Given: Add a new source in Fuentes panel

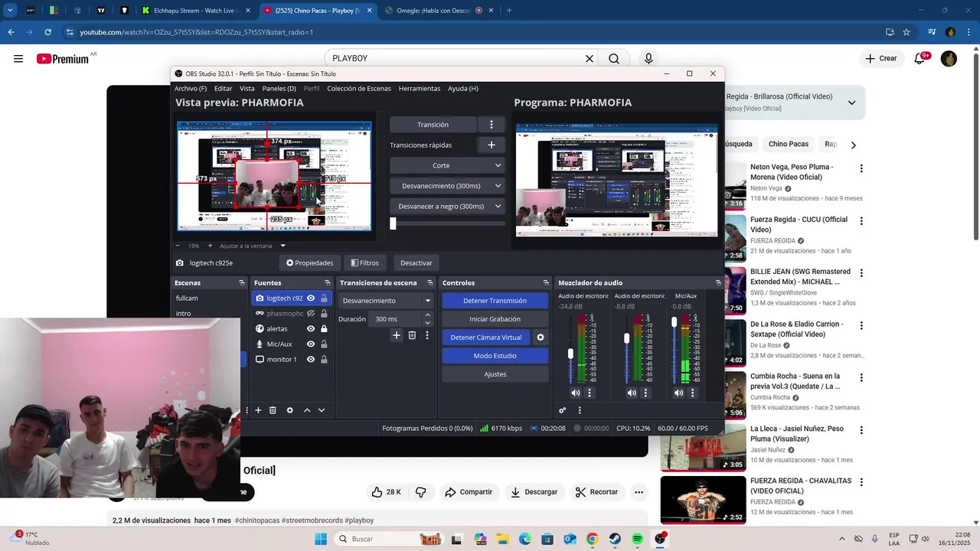Looking at the screenshot, I should pyautogui.click(x=258, y=410).
